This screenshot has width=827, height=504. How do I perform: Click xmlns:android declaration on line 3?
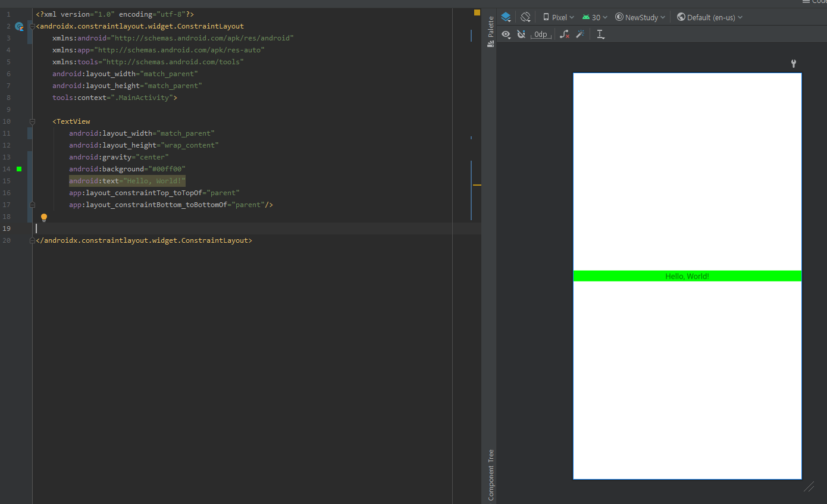click(x=173, y=38)
